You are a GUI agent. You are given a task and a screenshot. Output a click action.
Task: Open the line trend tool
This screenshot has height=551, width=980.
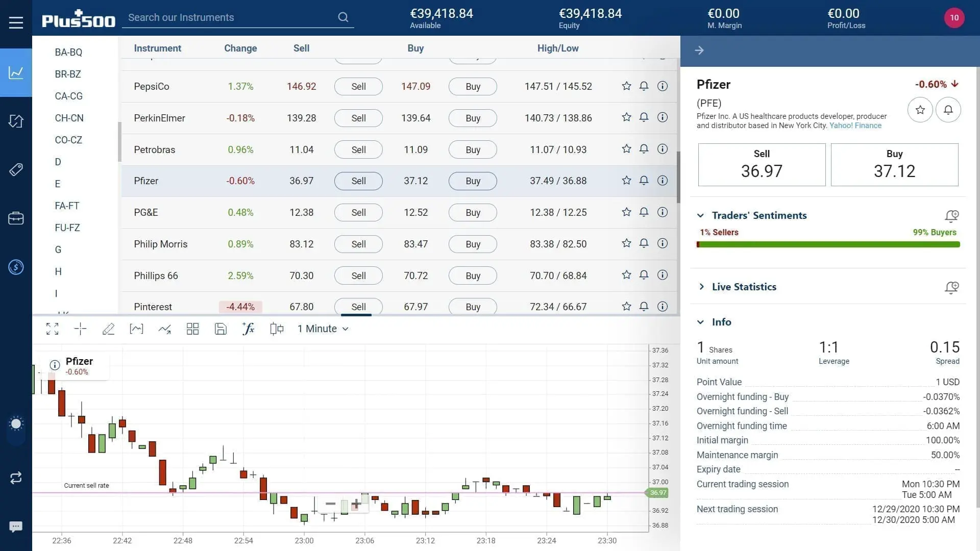point(164,329)
